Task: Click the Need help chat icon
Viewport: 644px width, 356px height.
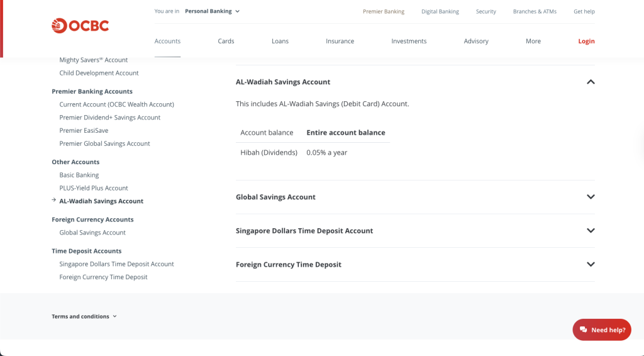Action: click(x=583, y=330)
